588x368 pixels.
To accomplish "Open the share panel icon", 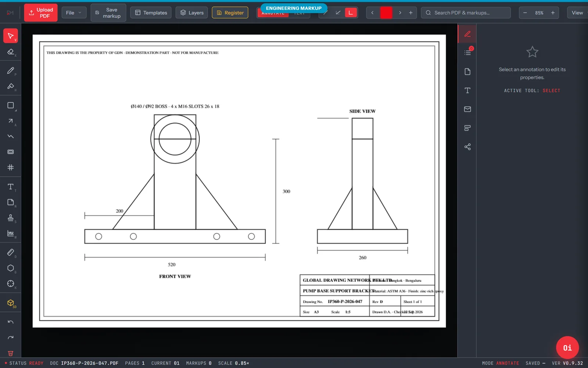I will pyautogui.click(x=467, y=147).
